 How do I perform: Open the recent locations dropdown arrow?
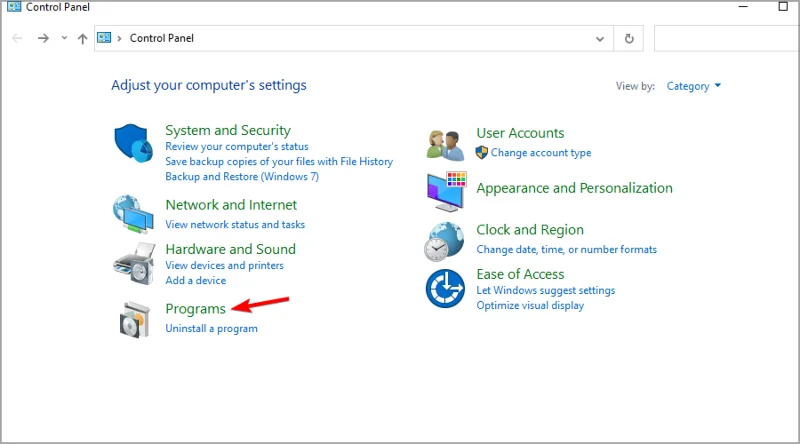click(x=64, y=38)
